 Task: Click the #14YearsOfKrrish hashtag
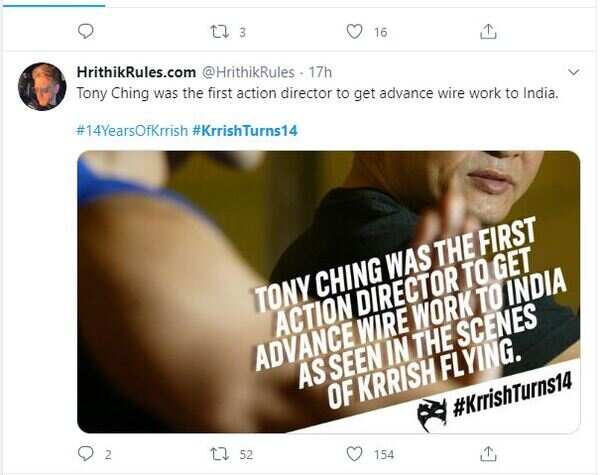(129, 131)
